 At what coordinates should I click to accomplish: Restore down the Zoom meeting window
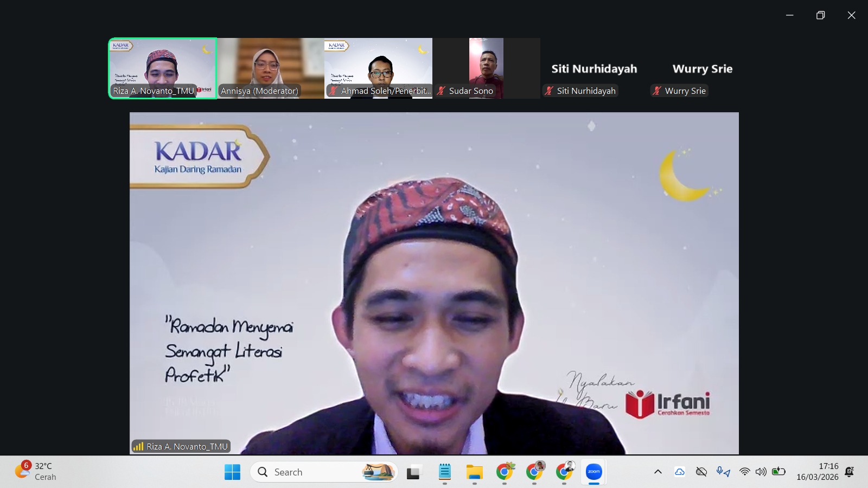[x=820, y=15]
